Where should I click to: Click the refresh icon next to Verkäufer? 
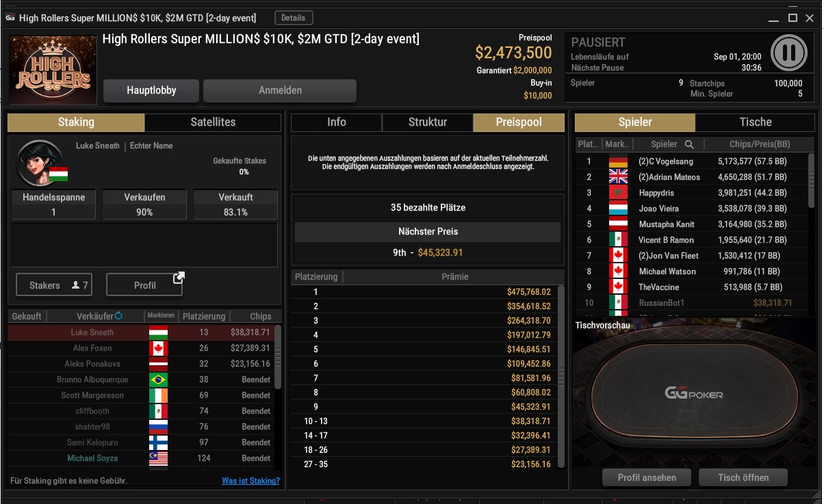[118, 316]
